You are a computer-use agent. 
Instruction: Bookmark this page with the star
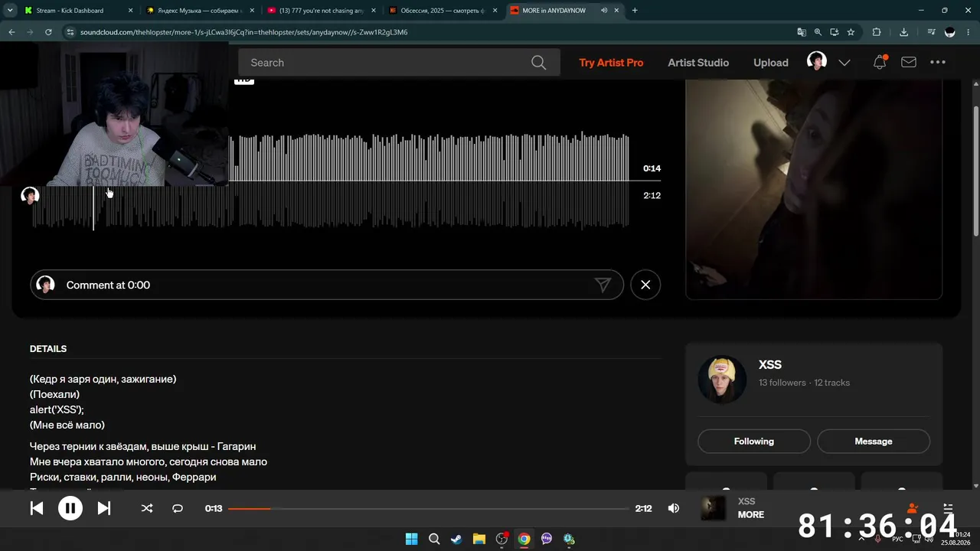[x=851, y=32]
